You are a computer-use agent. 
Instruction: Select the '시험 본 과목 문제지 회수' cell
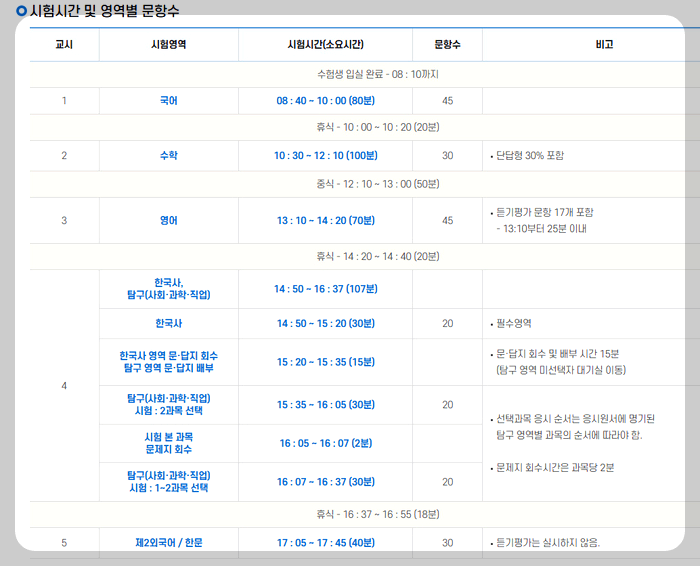coord(169,443)
